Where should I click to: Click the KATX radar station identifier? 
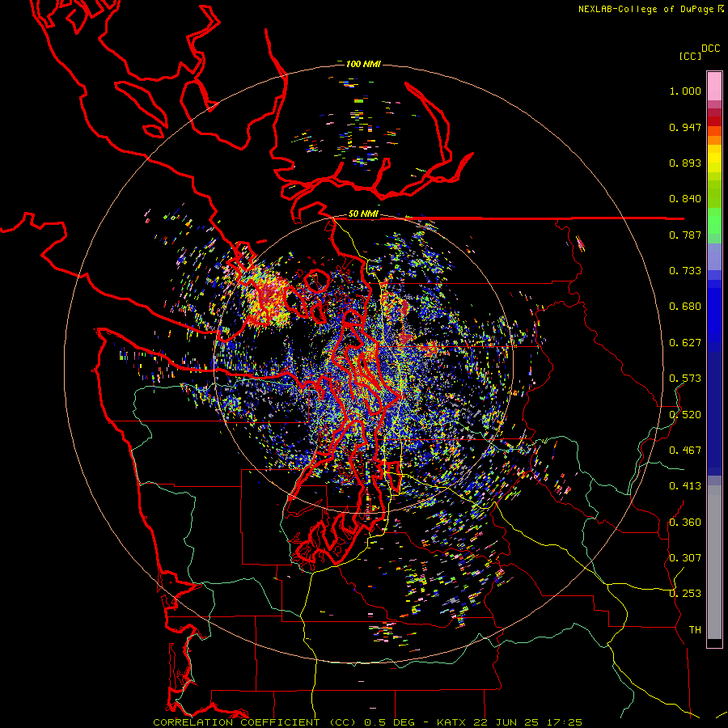pos(453,722)
